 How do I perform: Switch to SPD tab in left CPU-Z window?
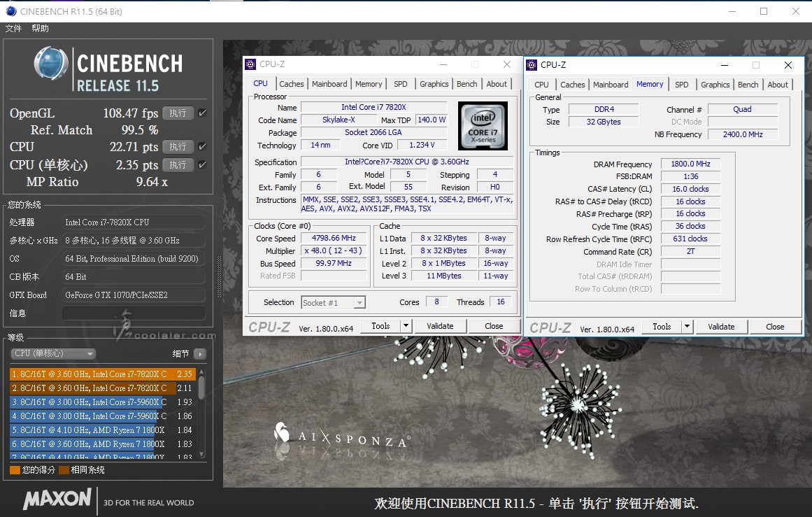(x=400, y=84)
